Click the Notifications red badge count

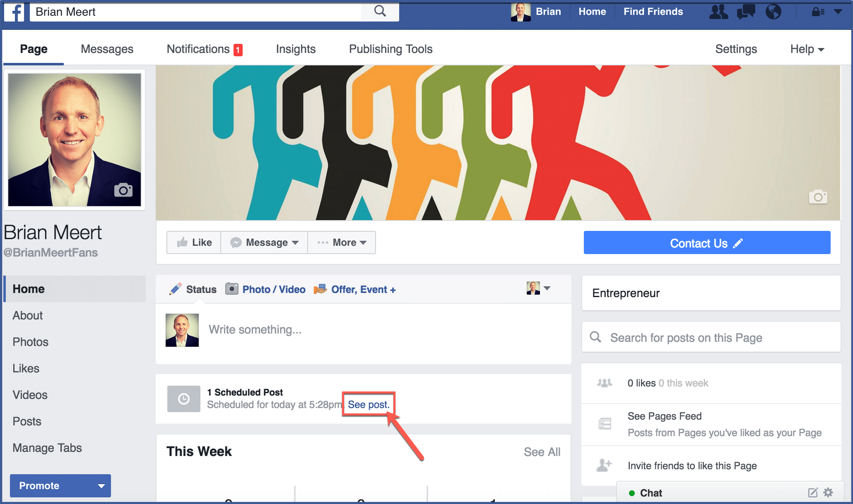coord(238,50)
